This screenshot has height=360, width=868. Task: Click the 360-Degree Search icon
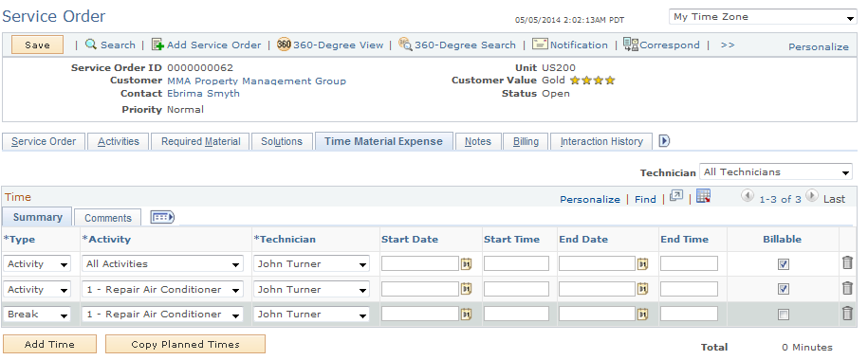tap(405, 45)
